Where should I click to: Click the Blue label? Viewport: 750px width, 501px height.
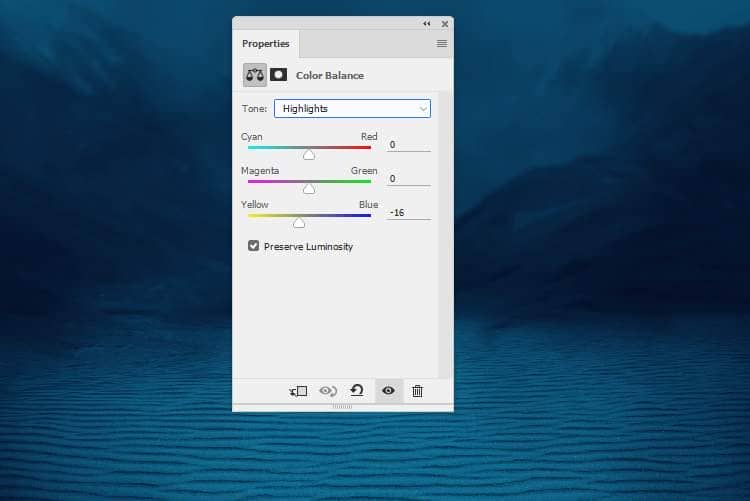(369, 205)
